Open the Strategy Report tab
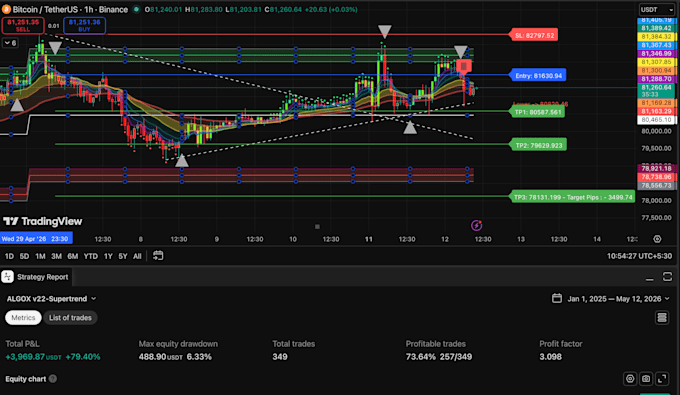Viewport: 680px width, 395px height. tap(36, 277)
